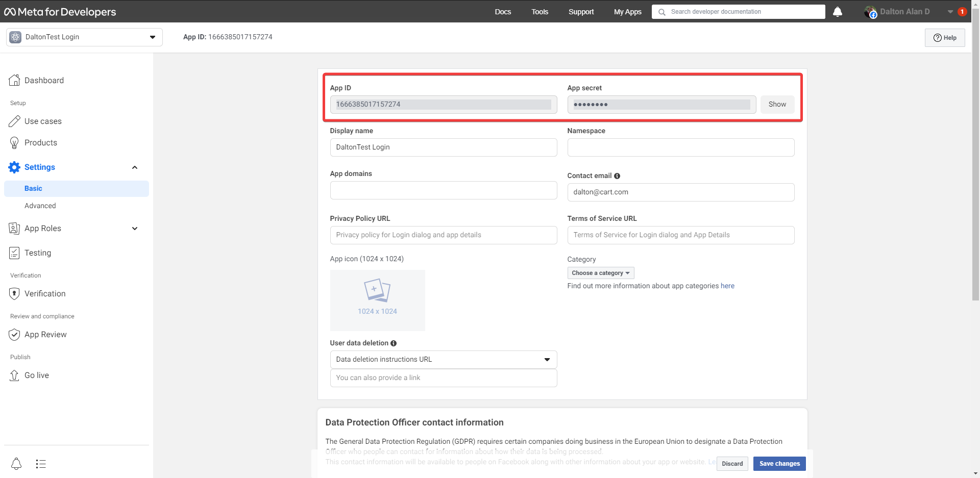The image size is (980, 478).
Task: Open the Choose a category dropdown
Action: click(x=601, y=273)
